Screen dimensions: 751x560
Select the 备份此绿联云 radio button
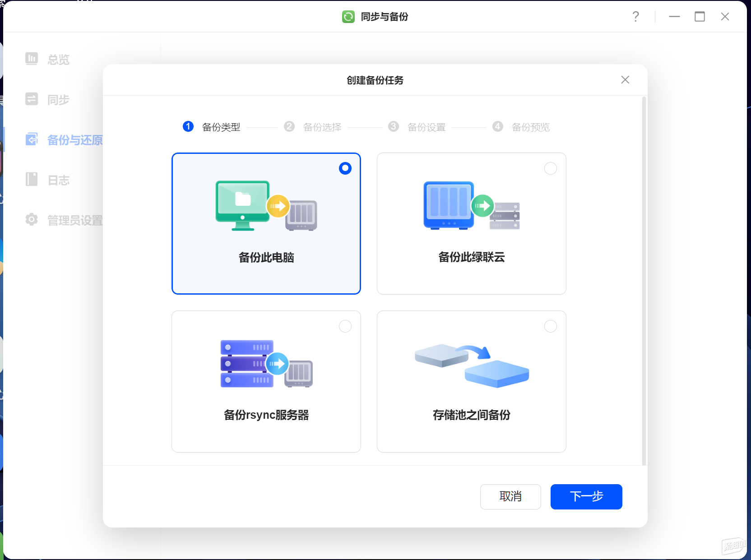pos(551,168)
